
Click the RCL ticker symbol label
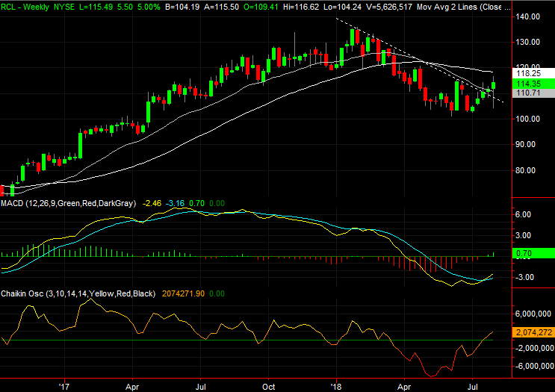[10, 6]
